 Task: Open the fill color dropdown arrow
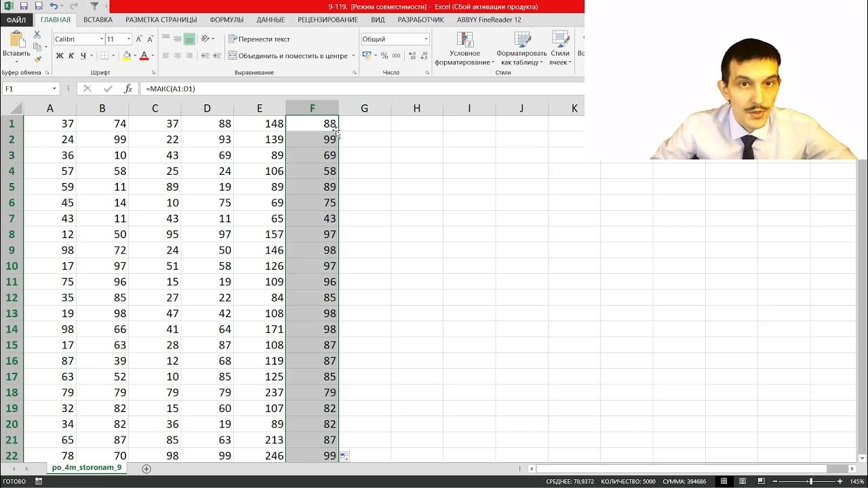click(134, 56)
